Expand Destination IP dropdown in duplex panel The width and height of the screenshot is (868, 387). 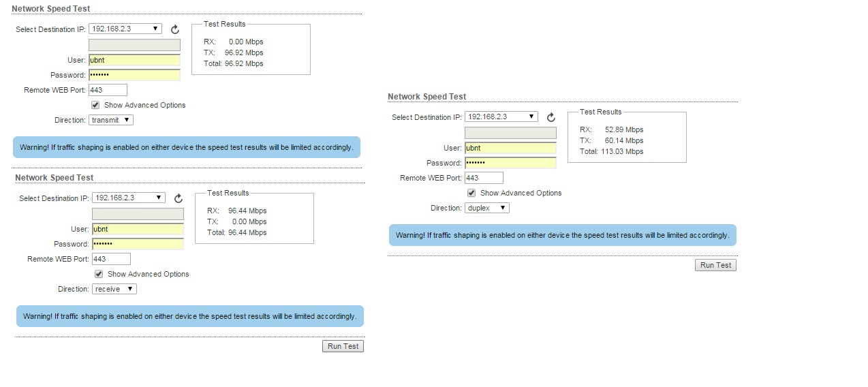point(501,117)
